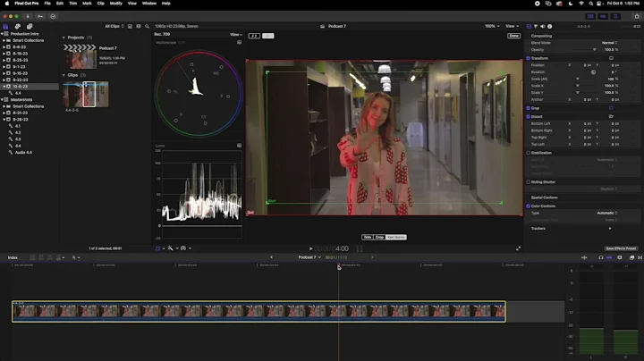Enter full screen viewer arrows icon
The image size is (644, 361).
pyautogui.click(x=518, y=248)
